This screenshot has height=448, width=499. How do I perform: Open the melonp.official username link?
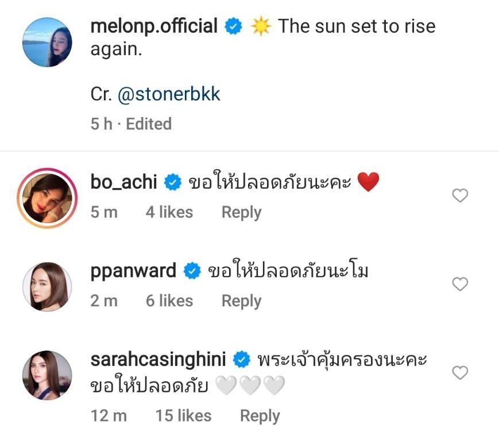tap(154, 26)
